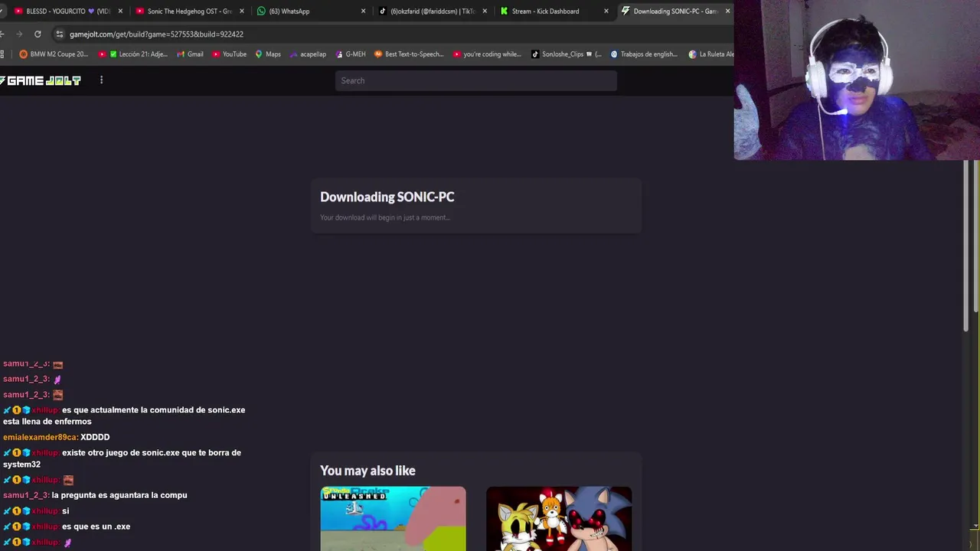Focus the Game Jolt Search field
Image resolution: width=980 pixels, height=551 pixels.
(x=475, y=80)
